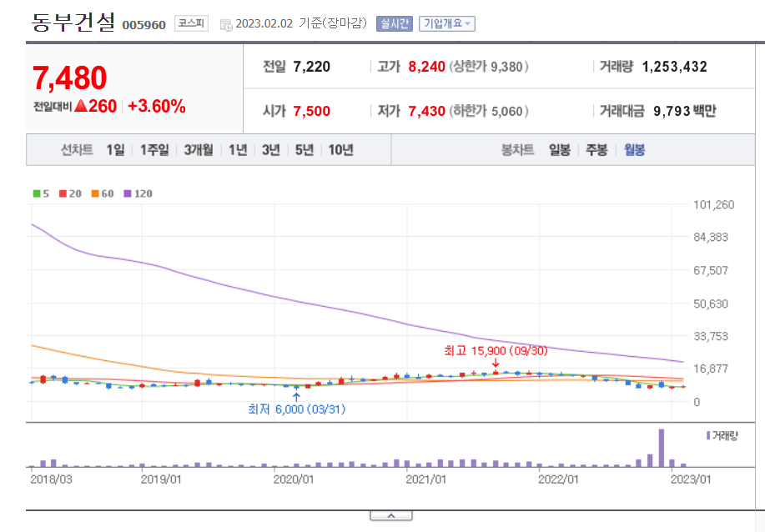Click the stock name 동부건설
The height and width of the screenshot is (532, 765).
tap(73, 23)
